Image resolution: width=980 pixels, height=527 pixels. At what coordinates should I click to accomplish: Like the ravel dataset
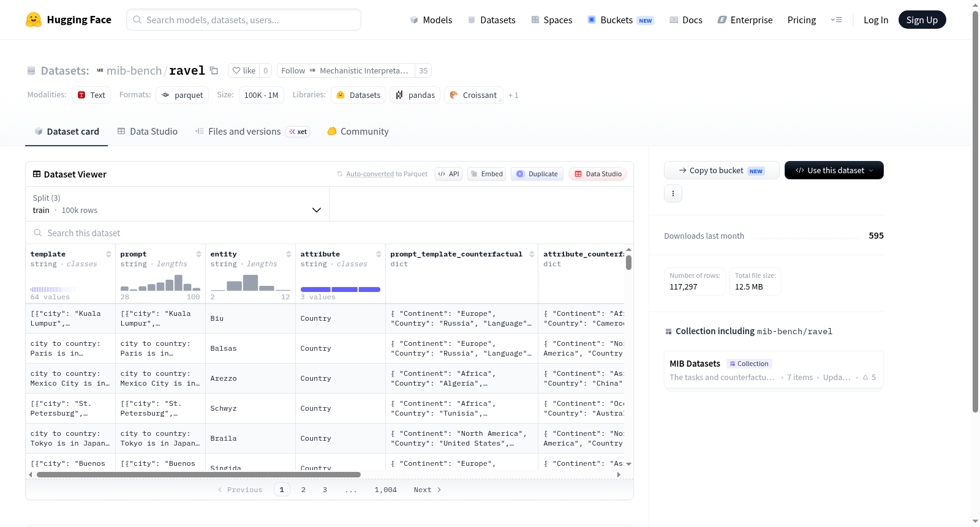click(244, 70)
